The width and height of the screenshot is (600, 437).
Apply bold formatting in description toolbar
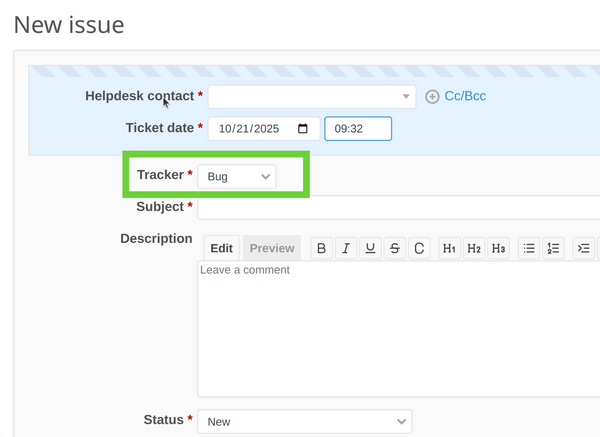pos(321,248)
